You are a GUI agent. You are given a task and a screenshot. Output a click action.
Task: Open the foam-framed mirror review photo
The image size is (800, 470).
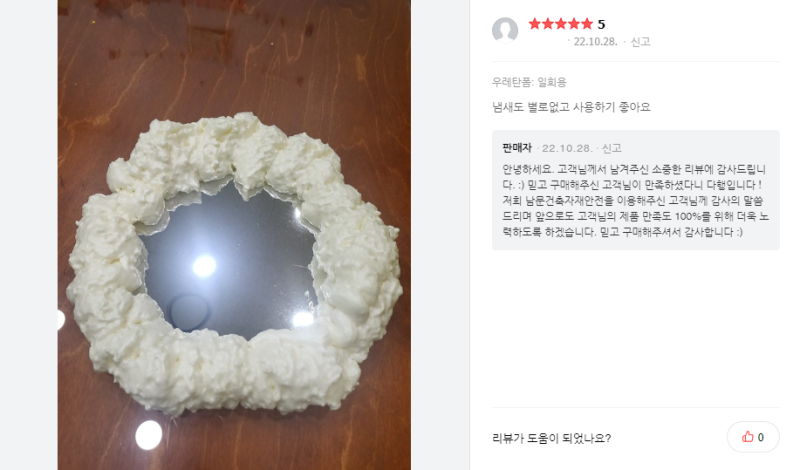tap(234, 235)
